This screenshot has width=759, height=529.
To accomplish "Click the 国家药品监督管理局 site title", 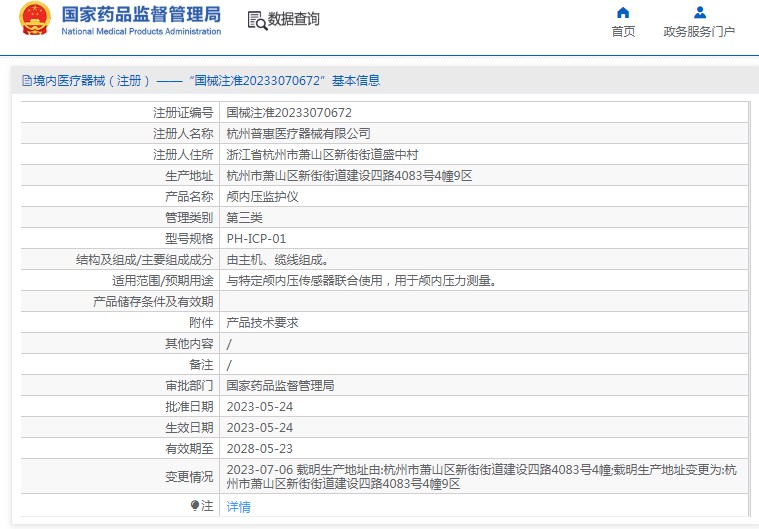I will point(141,15).
